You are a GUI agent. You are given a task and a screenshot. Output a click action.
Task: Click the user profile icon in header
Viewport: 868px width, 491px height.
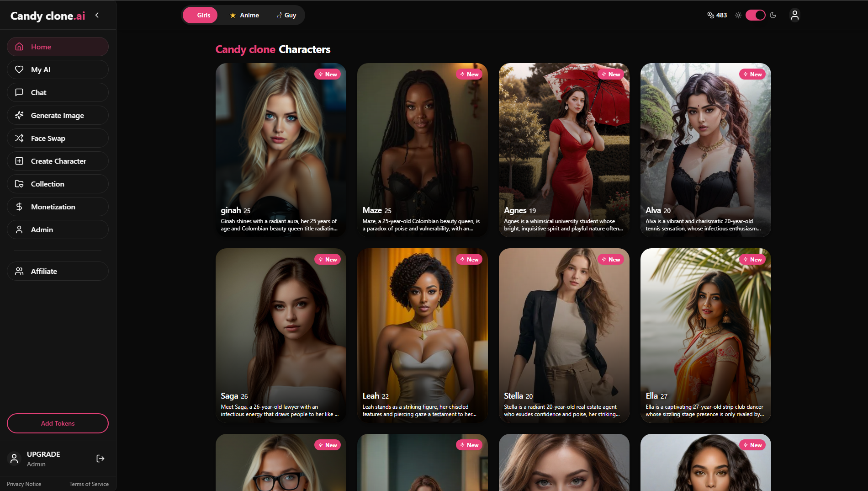click(794, 15)
